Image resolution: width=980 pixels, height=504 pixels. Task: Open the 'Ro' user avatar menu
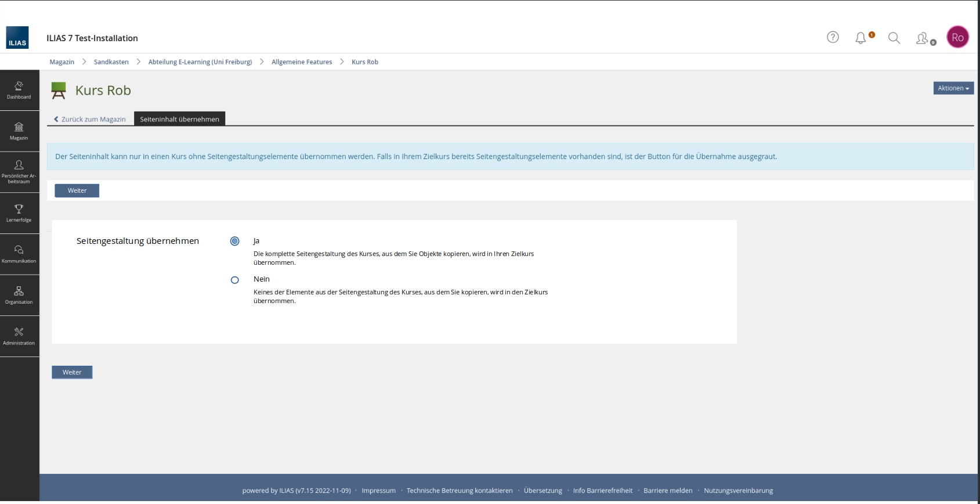point(957,38)
